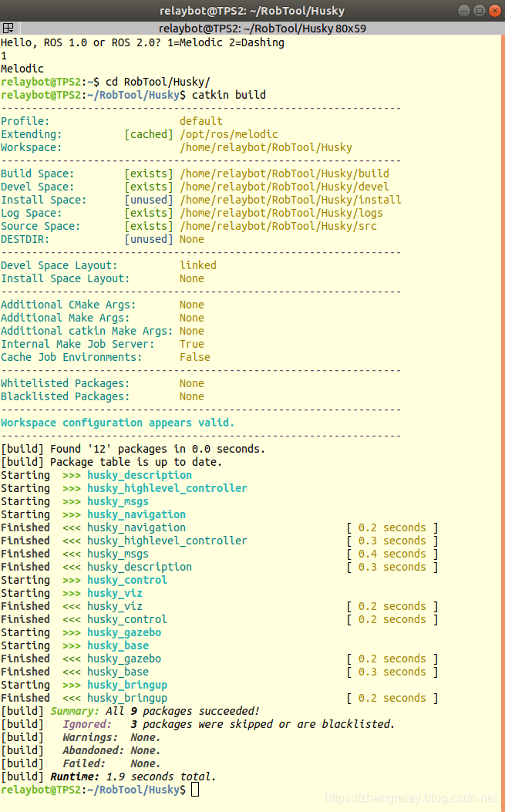Click 'Workspace configuration appears valid.'
505x812 pixels.
[117, 423]
